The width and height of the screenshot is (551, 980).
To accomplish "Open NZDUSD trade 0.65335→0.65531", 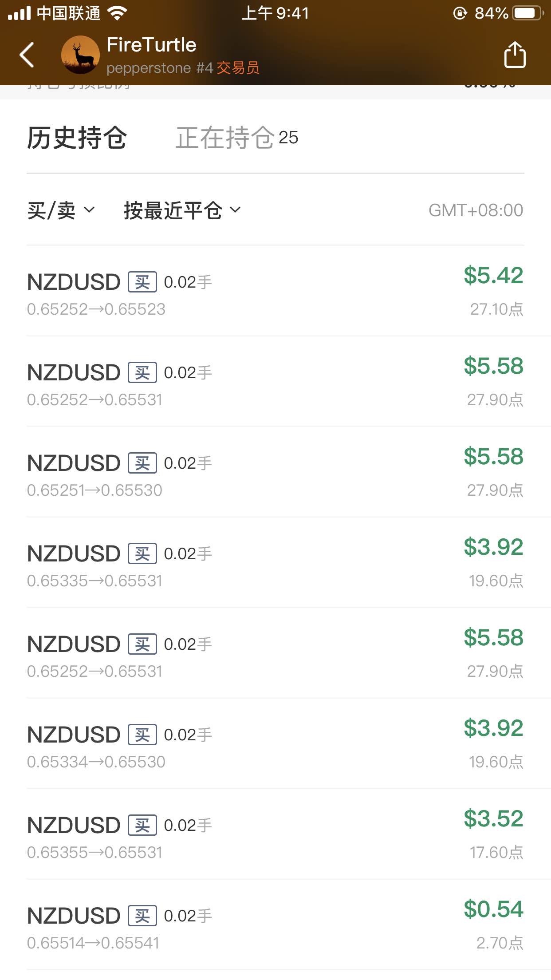I will (275, 563).
